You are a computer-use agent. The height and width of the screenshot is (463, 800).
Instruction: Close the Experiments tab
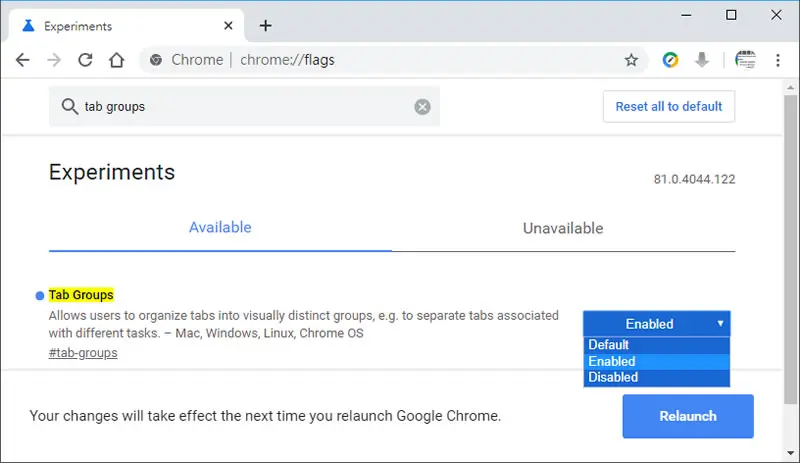point(228,25)
